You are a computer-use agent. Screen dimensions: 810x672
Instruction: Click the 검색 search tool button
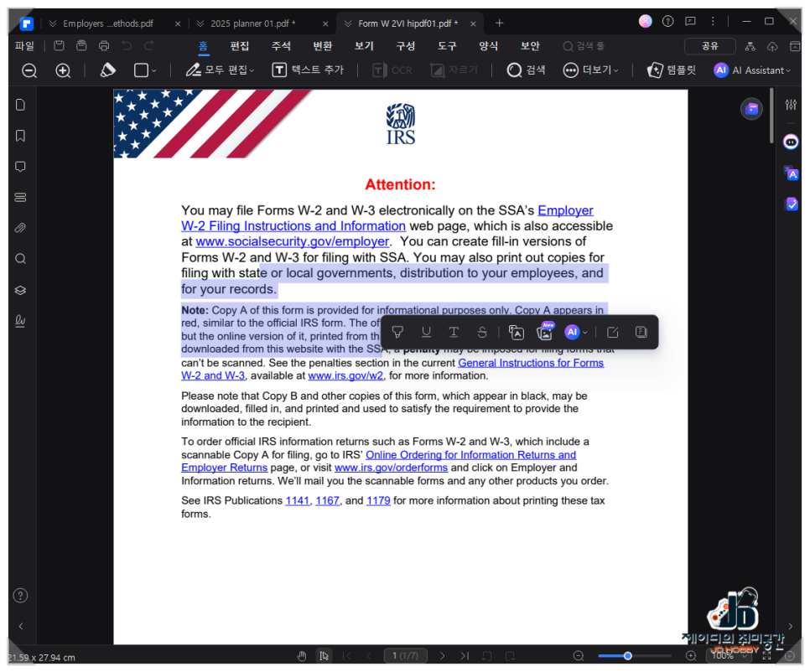click(526, 70)
